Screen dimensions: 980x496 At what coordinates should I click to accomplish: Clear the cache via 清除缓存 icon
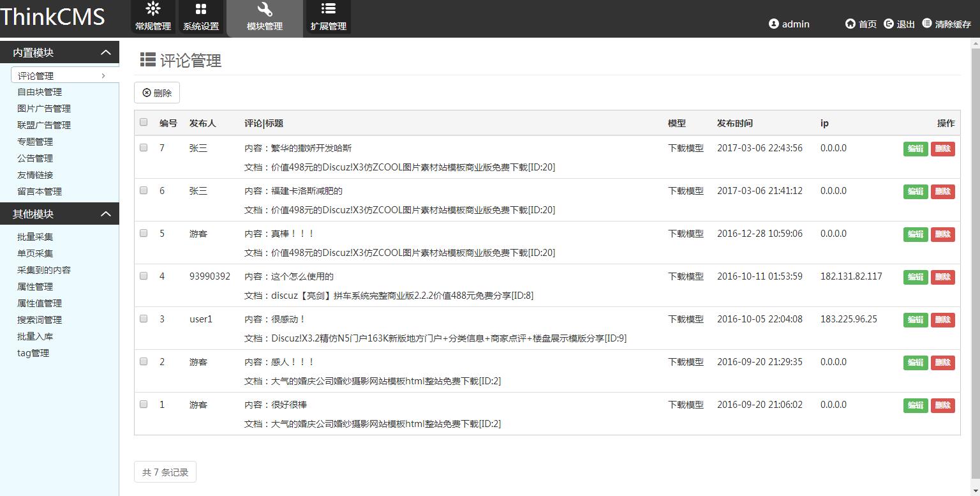pyautogui.click(x=927, y=24)
